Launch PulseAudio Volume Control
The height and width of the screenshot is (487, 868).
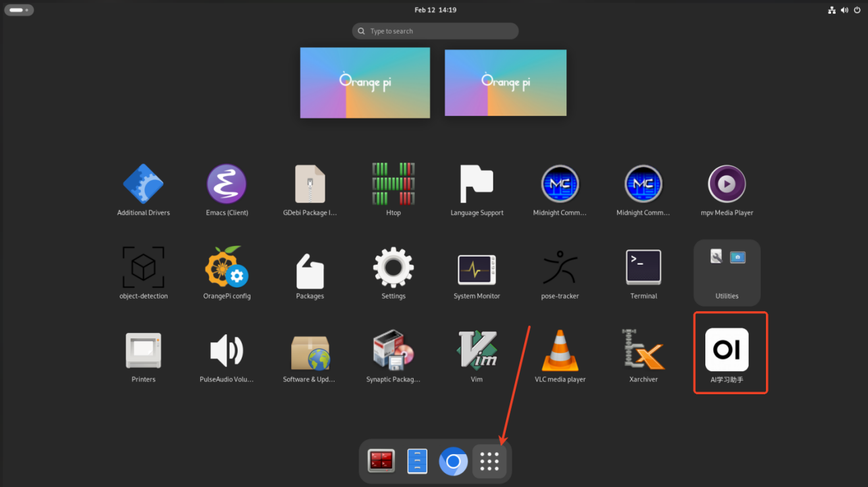tap(227, 351)
